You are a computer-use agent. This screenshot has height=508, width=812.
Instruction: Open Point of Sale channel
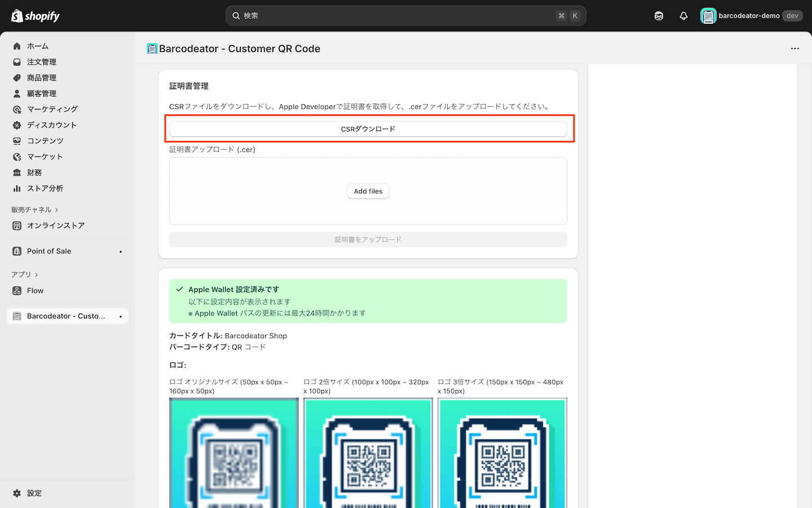coord(48,251)
